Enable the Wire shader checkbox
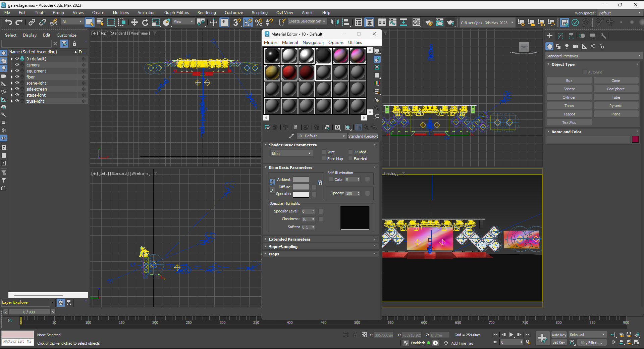The image size is (644, 349). click(x=324, y=152)
